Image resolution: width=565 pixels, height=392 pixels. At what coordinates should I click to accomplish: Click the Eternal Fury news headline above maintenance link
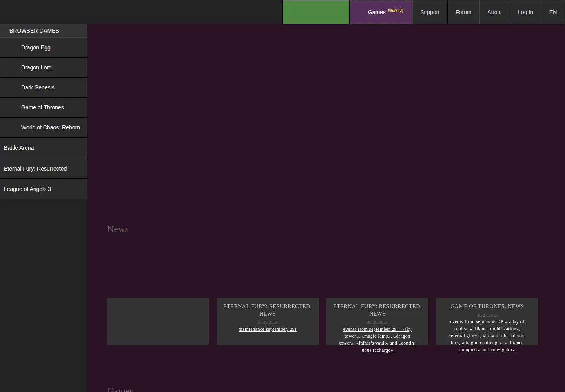(x=268, y=310)
